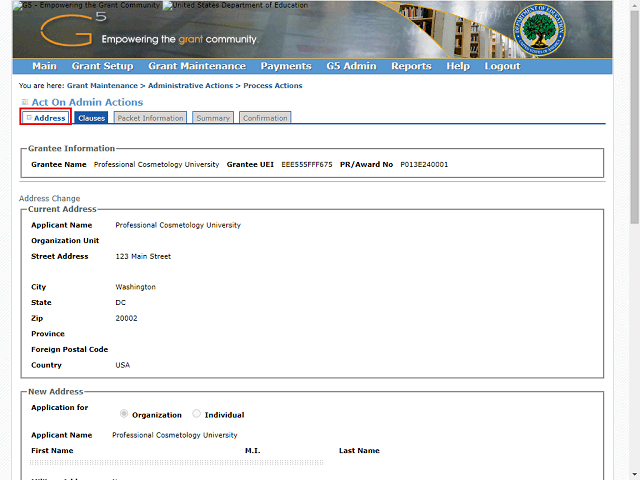
Task: Click the page vertical scrollbar thumb
Action: click(x=634, y=118)
